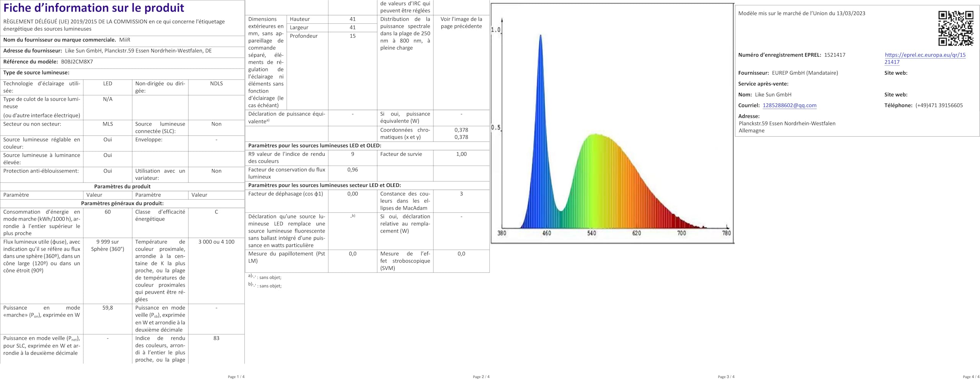Click the lumen maintenance factor '0,96'
The width and height of the screenshot is (980, 383).
[x=353, y=169]
